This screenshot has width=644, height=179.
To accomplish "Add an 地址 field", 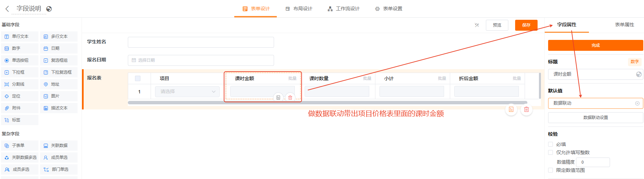I will [59, 84].
